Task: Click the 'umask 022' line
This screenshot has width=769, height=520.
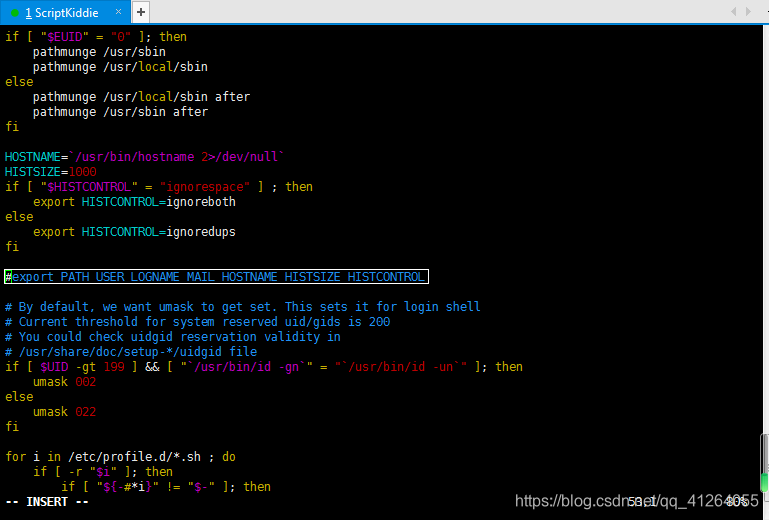Action: click(64, 412)
